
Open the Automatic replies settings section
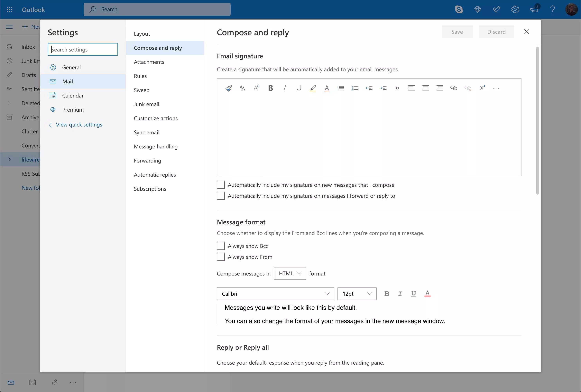(155, 175)
